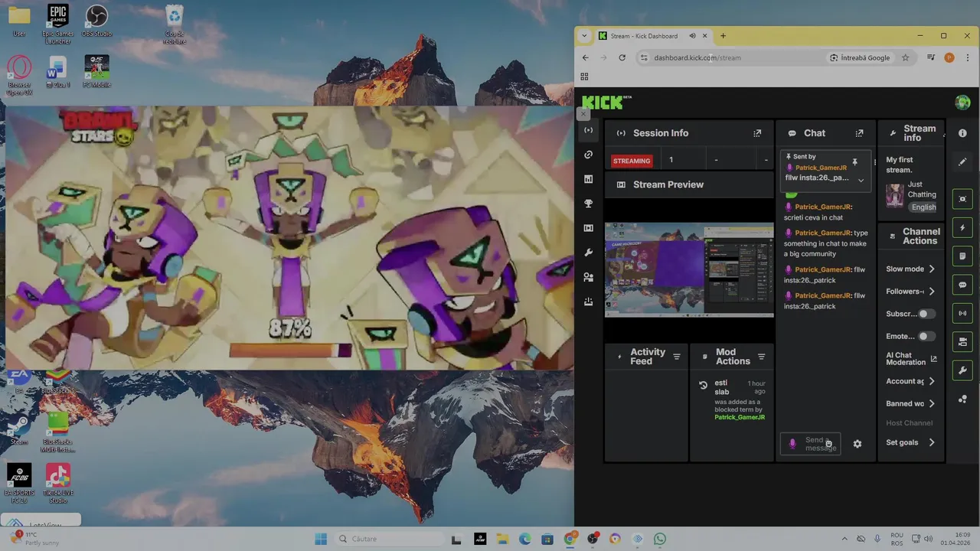The width and height of the screenshot is (980, 551).
Task: Toggle the lightning Activity Feed widget icon
Action: click(962, 228)
